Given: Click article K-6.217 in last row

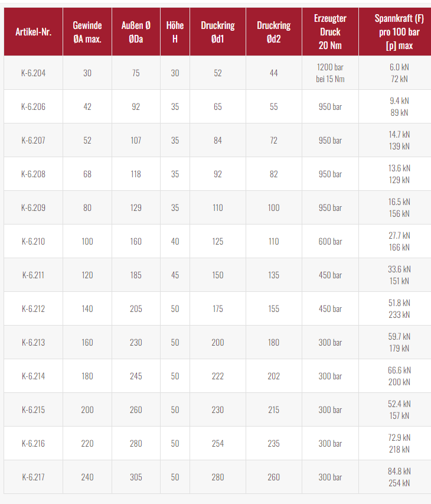Looking at the screenshot, I should tap(34, 477).
